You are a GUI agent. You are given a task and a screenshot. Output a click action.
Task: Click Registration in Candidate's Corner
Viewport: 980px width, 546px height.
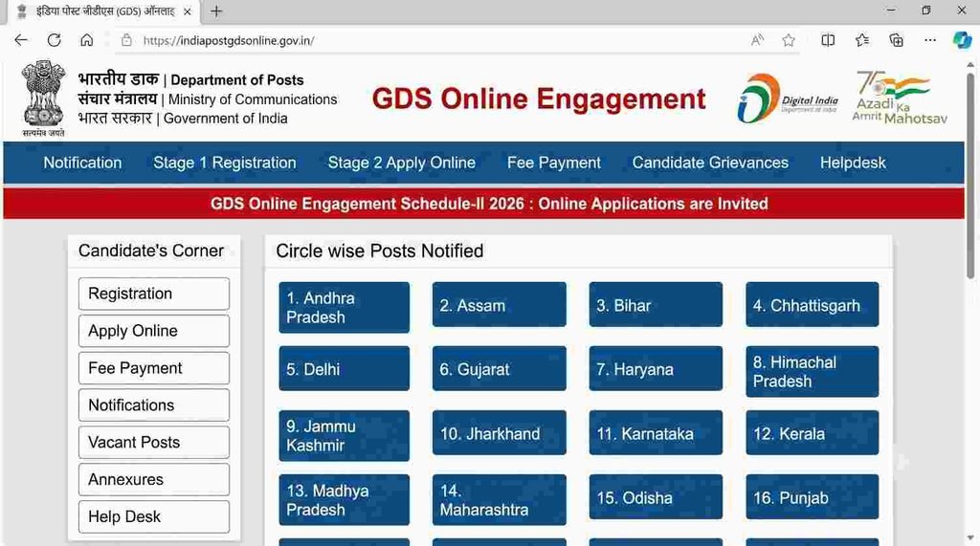point(154,294)
